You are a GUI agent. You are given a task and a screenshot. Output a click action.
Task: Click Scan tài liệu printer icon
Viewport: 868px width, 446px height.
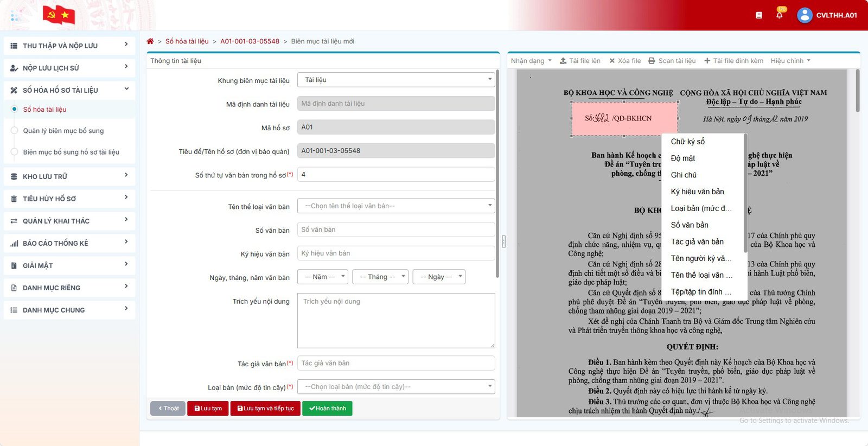tap(652, 61)
